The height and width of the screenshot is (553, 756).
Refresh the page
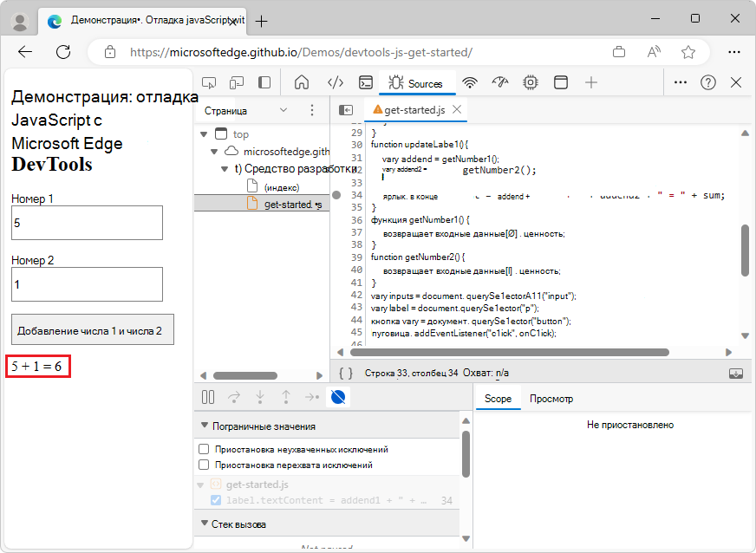(63, 52)
